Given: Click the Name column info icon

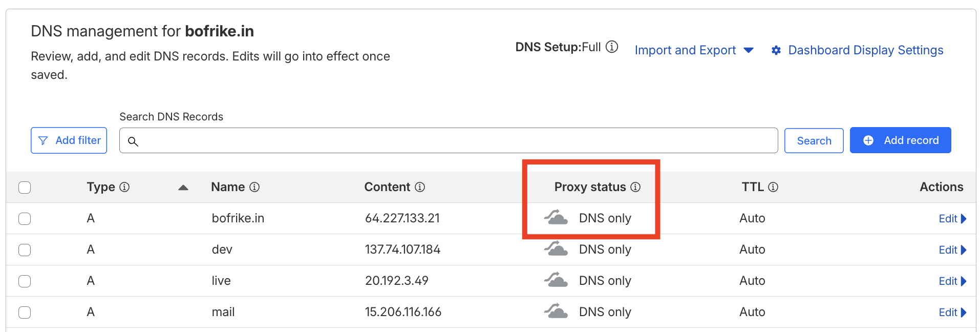Looking at the screenshot, I should pyautogui.click(x=254, y=187).
